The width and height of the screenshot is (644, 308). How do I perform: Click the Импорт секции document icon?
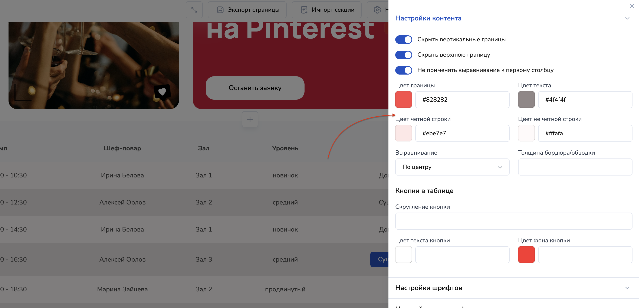[304, 10]
